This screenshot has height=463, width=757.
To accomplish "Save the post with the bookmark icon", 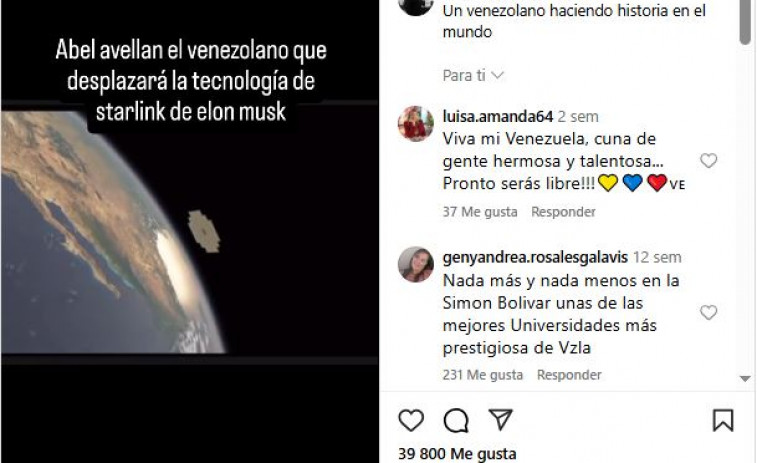I will [723, 420].
